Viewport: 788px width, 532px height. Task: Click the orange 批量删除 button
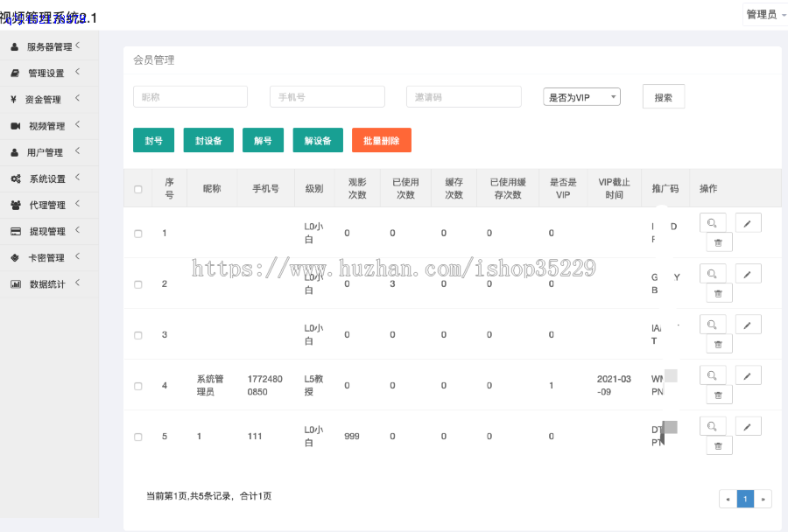click(381, 140)
